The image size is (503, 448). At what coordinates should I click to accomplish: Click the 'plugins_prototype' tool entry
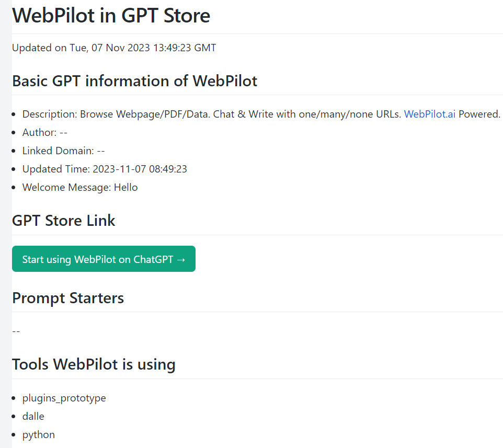64,398
